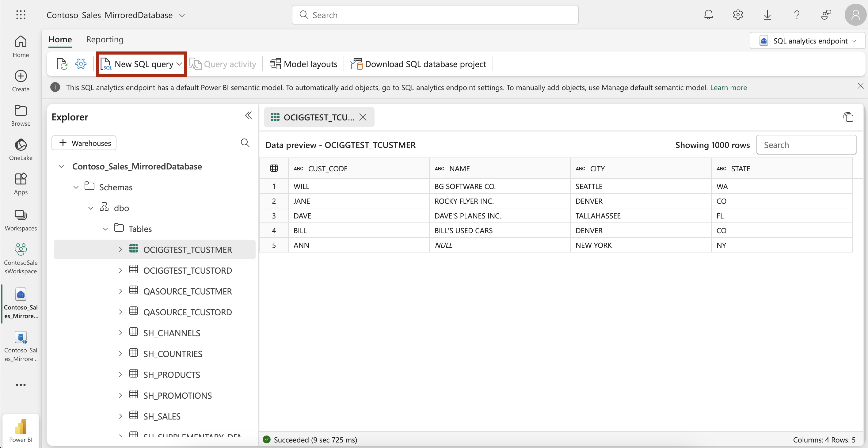The width and height of the screenshot is (868, 448).
Task: Select the QASOURCE_TCUSTORD table
Action: click(187, 312)
